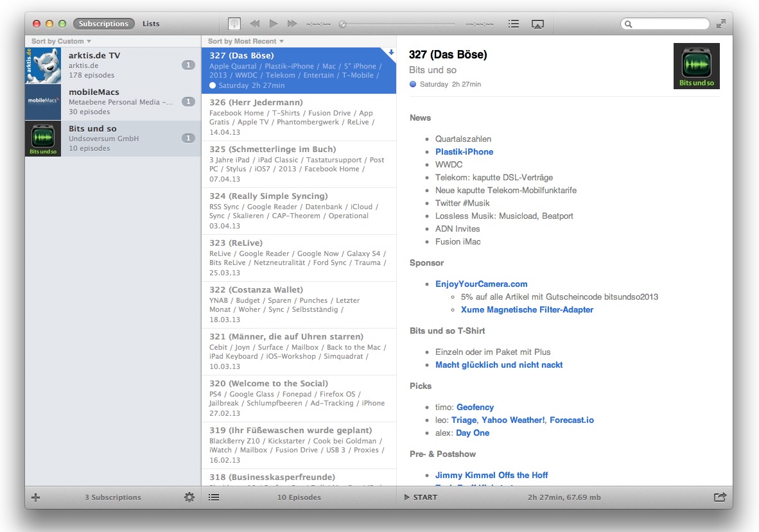Click the add subscription plus icon
Screen dimensions: 759x532
click(36, 497)
